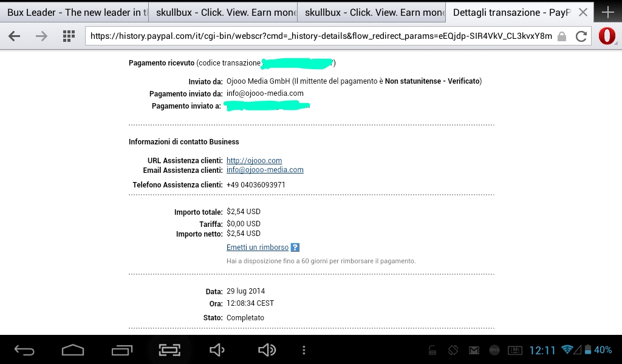This screenshot has height=364, width=622.
Task: Tap the battery 40% indicator
Action: pyautogui.click(x=598, y=349)
